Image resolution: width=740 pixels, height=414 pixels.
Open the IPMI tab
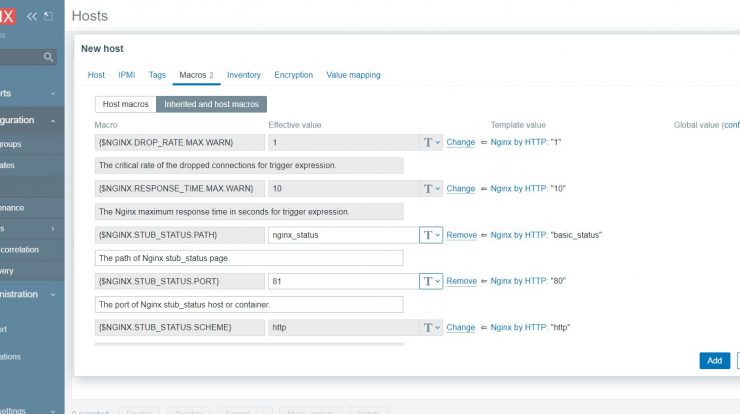click(126, 75)
